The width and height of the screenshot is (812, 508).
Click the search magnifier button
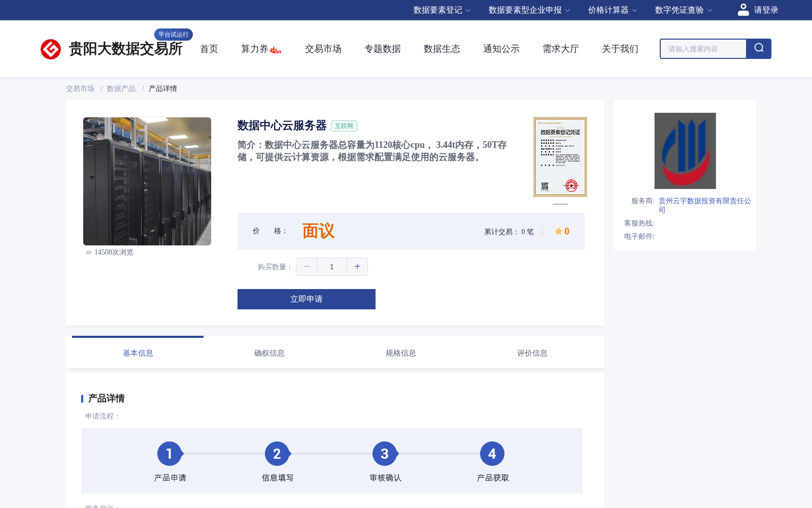759,49
